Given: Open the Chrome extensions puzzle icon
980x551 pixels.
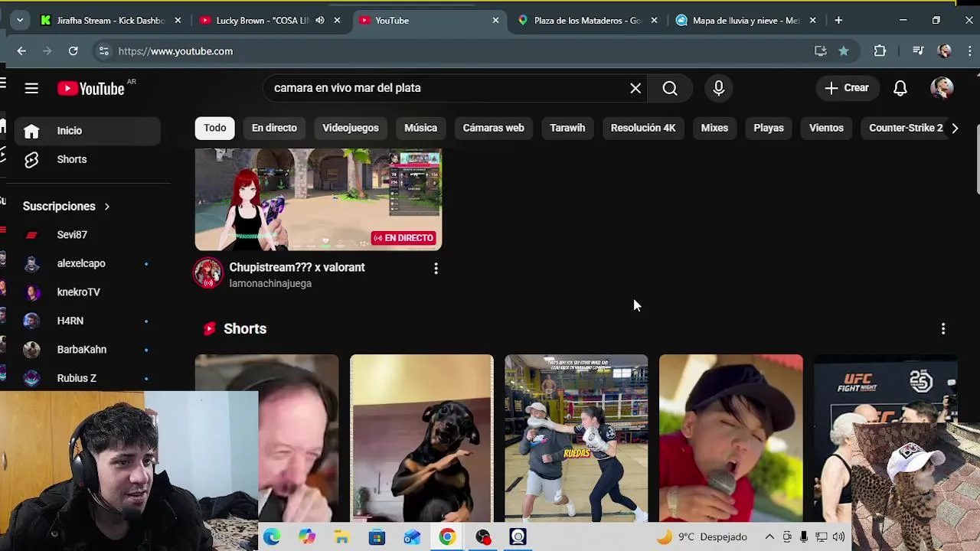Looking at the screenshot, I should click(x=880, y=51).
